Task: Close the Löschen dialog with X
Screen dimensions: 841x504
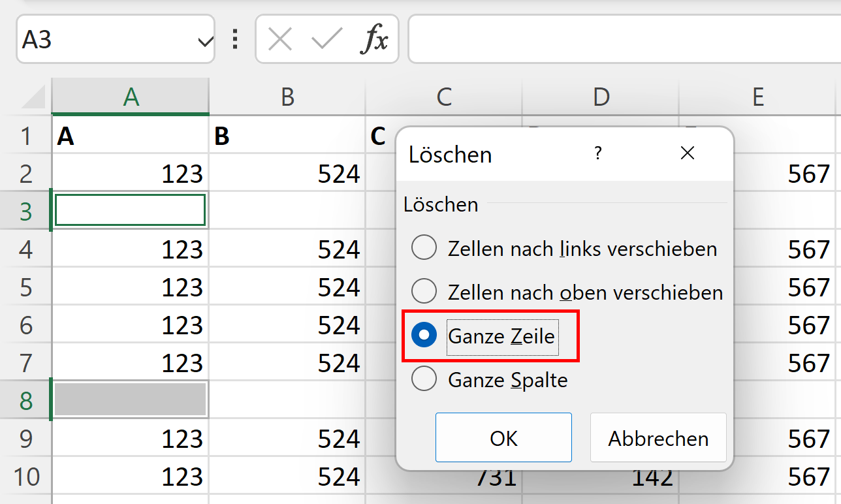Action: point(687,153)
